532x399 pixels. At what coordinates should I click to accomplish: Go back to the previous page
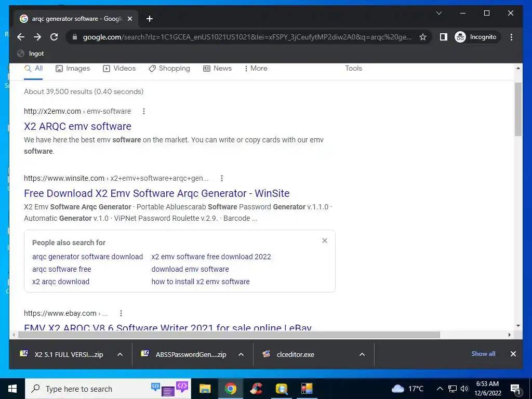tap(21, 37)
